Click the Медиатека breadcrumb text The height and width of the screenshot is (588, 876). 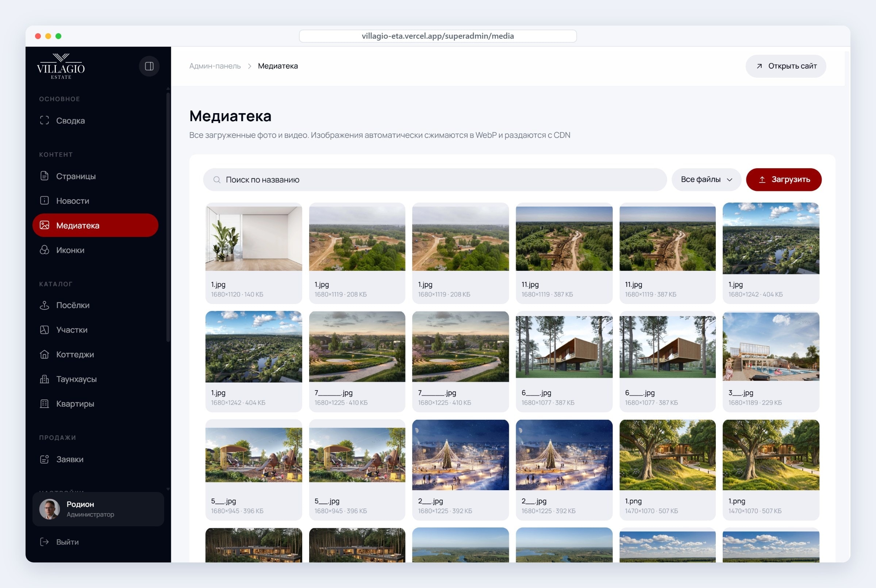tap(278, 66)
